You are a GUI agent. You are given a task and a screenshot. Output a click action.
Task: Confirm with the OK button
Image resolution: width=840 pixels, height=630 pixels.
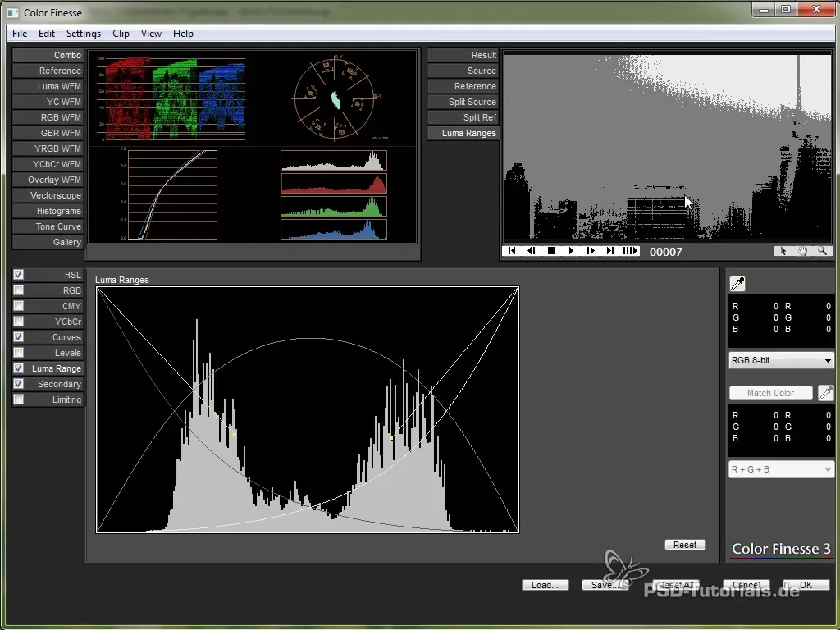(806, 585)
